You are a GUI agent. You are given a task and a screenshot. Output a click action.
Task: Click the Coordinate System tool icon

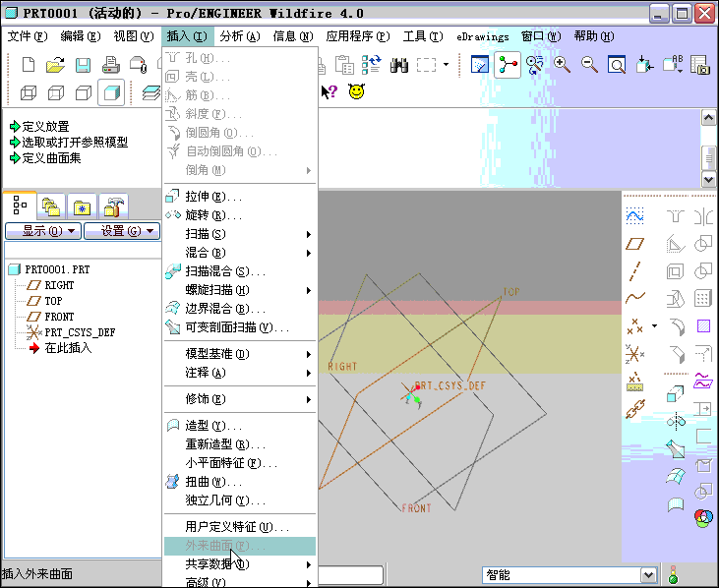(635, 354)
